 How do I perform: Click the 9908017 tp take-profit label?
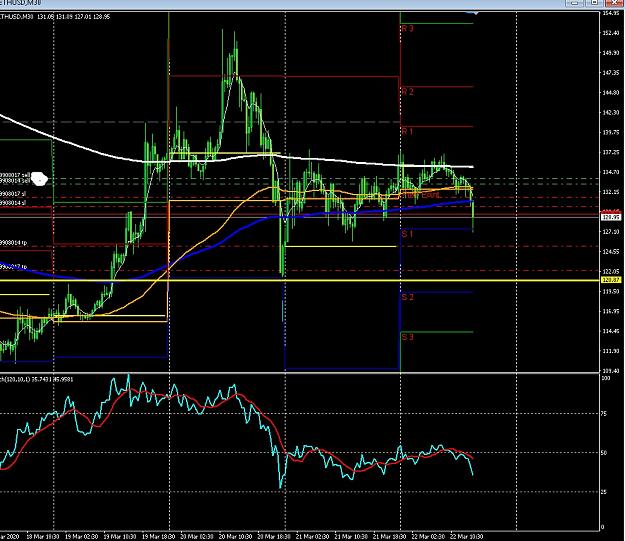pos(14,266)
